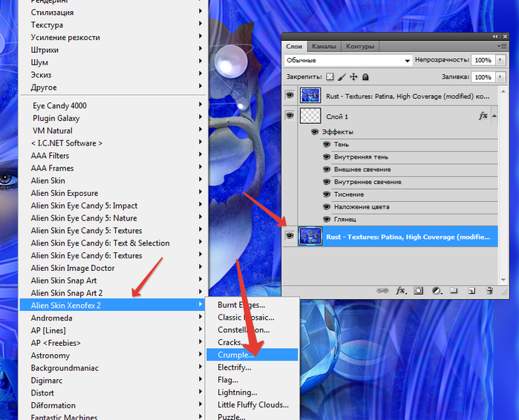Open Alien Skin Xenofex 2 menu item

coord(113,305)
